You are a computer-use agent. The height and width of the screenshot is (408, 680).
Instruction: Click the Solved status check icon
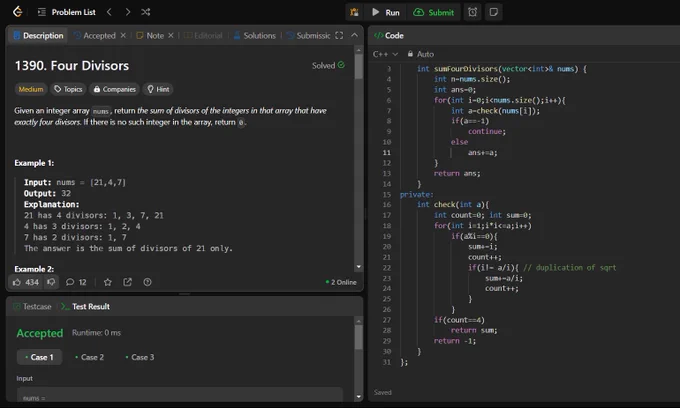tap(341, 65)
